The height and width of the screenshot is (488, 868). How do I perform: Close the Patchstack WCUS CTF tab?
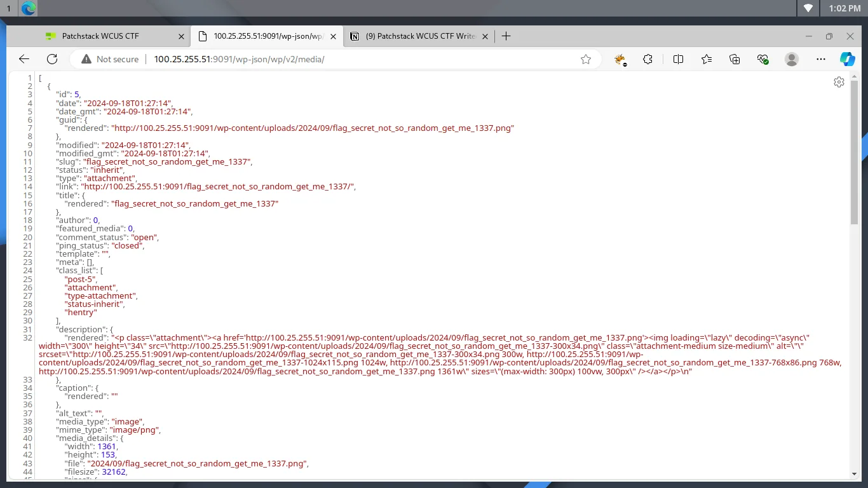tap(181, 36)
